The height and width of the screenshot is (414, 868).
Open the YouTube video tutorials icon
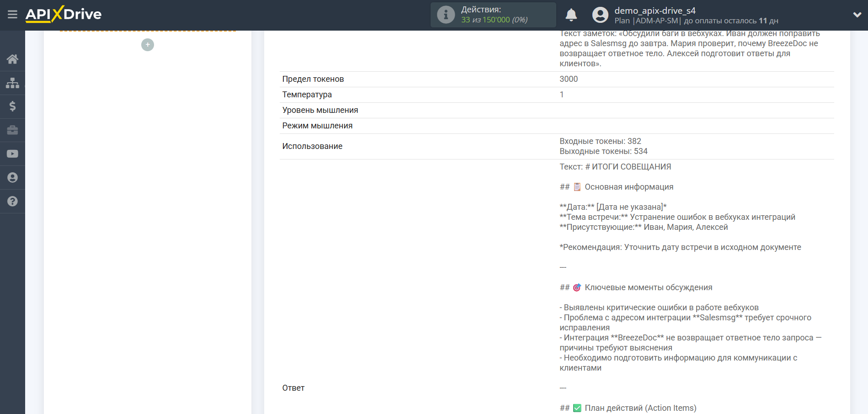pyautogui.click(x=12, y=154)
